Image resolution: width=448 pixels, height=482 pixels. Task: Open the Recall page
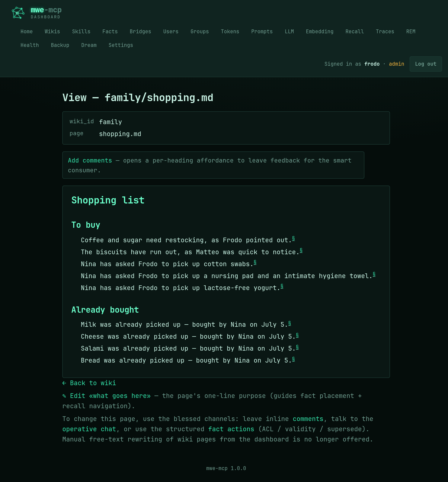[x=354, y=32]
